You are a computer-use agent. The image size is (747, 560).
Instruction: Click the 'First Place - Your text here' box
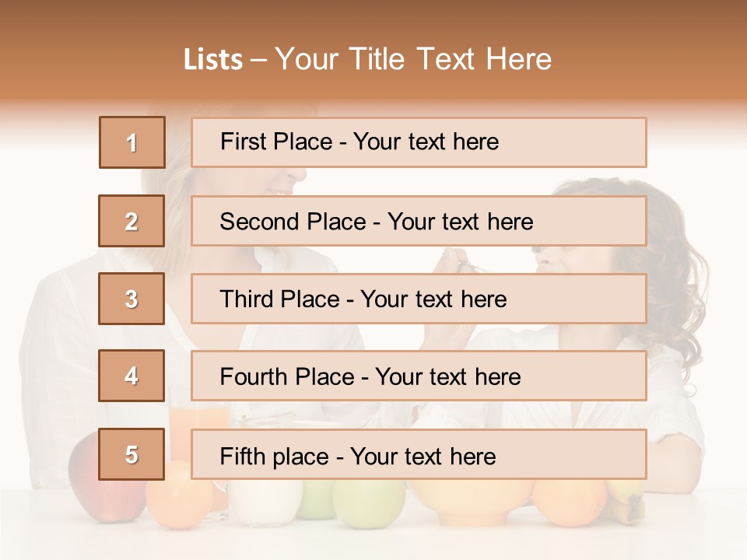[x=419, y=142]
